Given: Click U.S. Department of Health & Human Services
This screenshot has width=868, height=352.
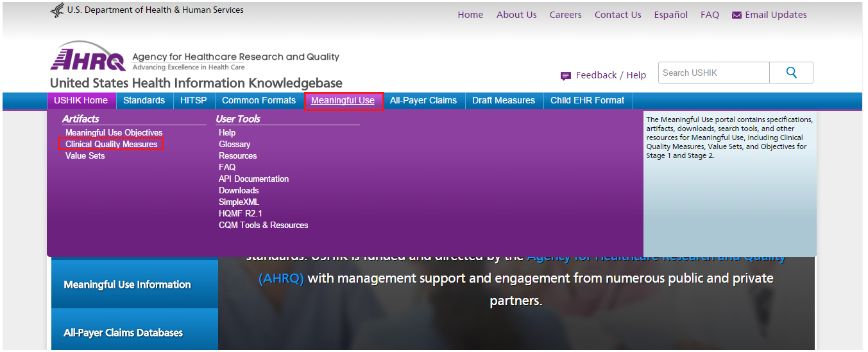Looking at the screenshot, I should (155, 10).
